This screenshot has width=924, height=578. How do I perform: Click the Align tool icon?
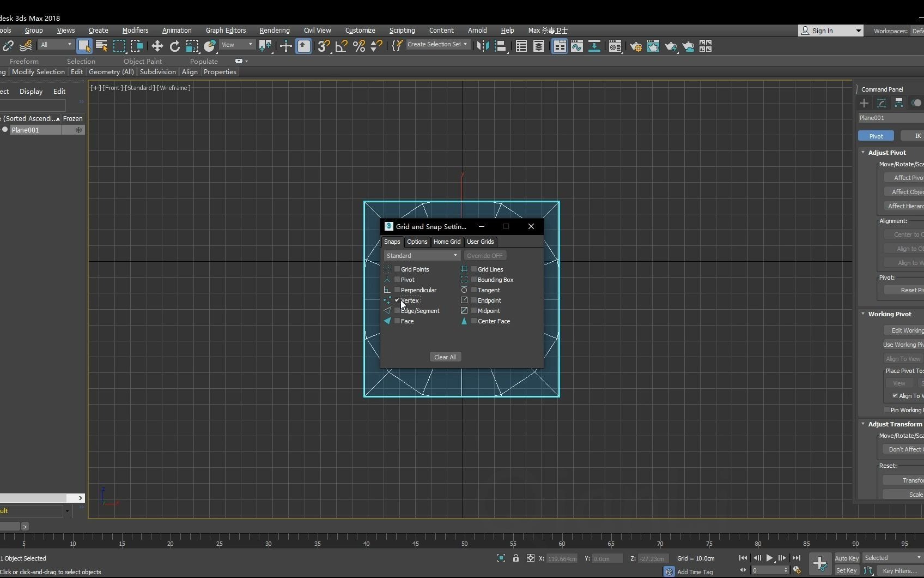pos(500,46)
